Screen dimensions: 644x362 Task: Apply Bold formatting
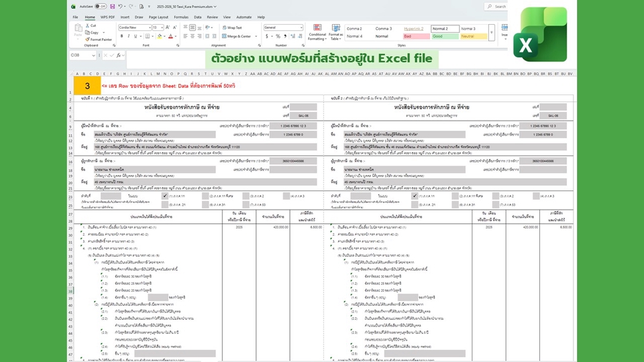[x=121, y=36]
